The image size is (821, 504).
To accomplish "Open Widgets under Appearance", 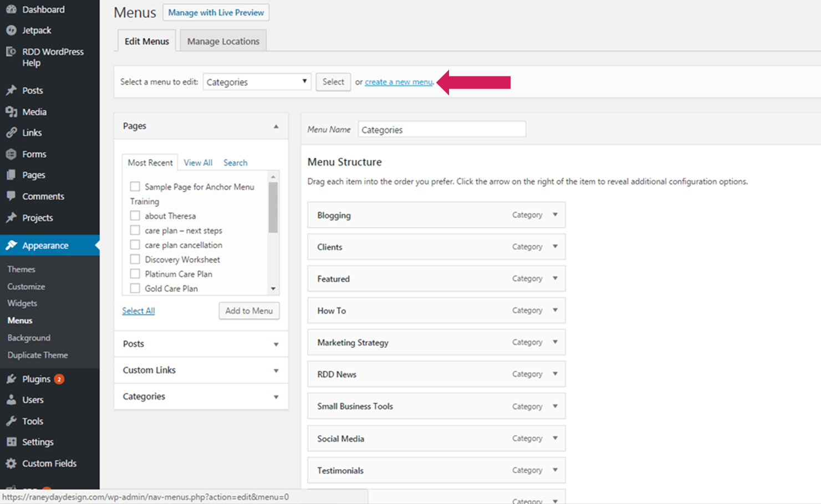I will pyautogui.click(x=22, y=304).
